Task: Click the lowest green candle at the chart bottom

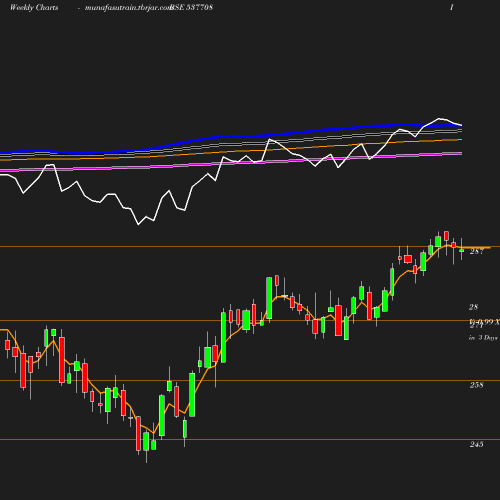Action: [x=146, y=441]
